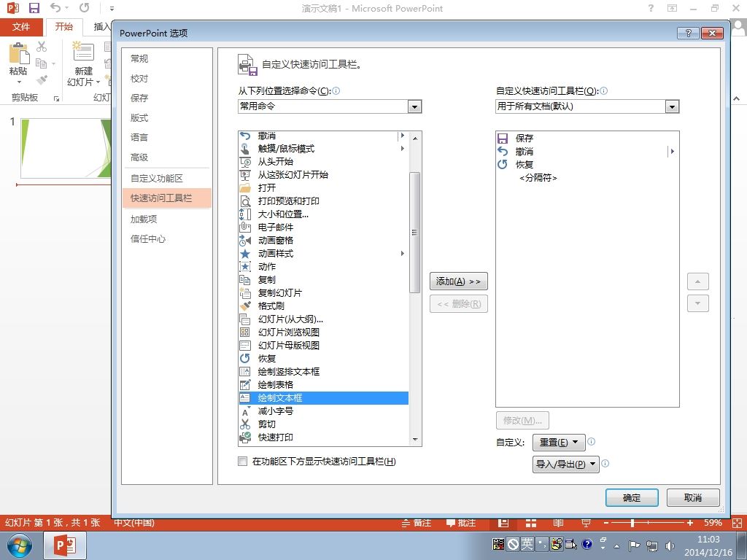
Task: Click PowerPoint icon on taskbar
Action: (x=65, y=545)
